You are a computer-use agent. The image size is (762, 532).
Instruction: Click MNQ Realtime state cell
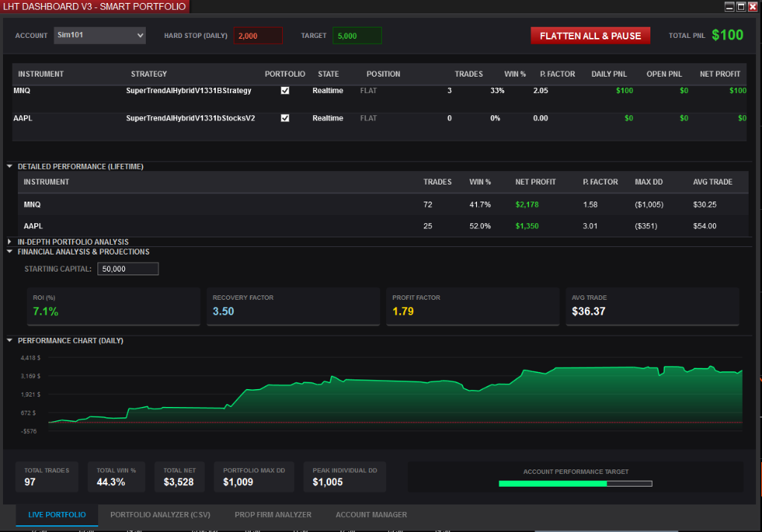pyautogui.click(x=327, y=90)
